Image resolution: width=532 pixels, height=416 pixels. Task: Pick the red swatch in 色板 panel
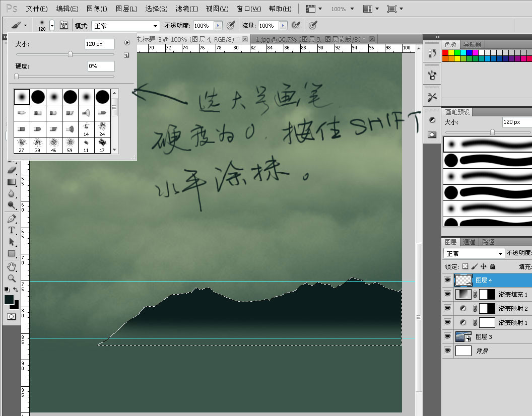[x=445, y=52]
